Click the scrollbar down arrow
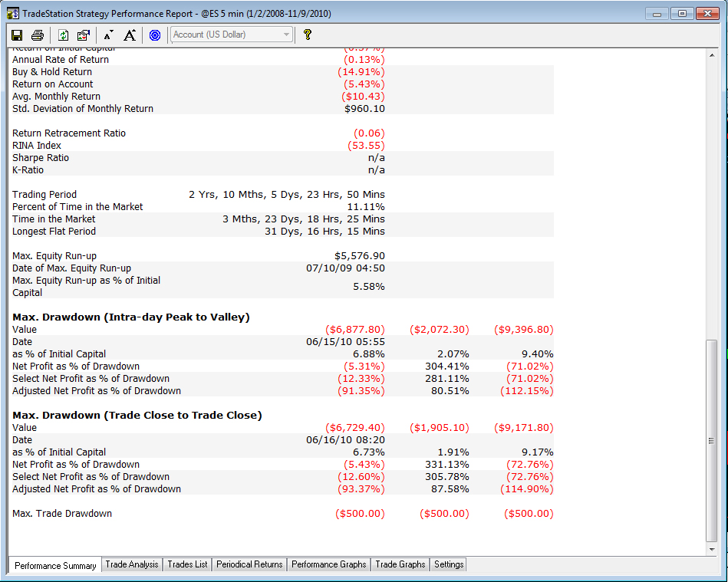728x582 pixels. click(712, 549)
